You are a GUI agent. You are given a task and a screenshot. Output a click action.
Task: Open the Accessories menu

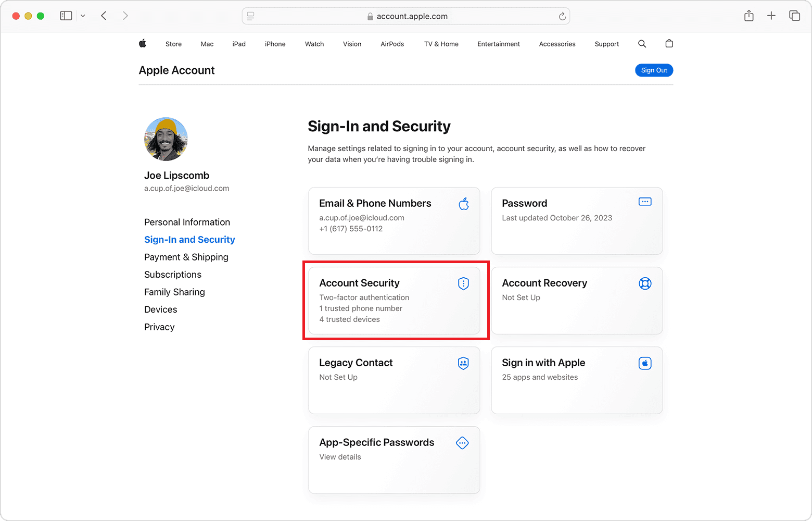557,44
